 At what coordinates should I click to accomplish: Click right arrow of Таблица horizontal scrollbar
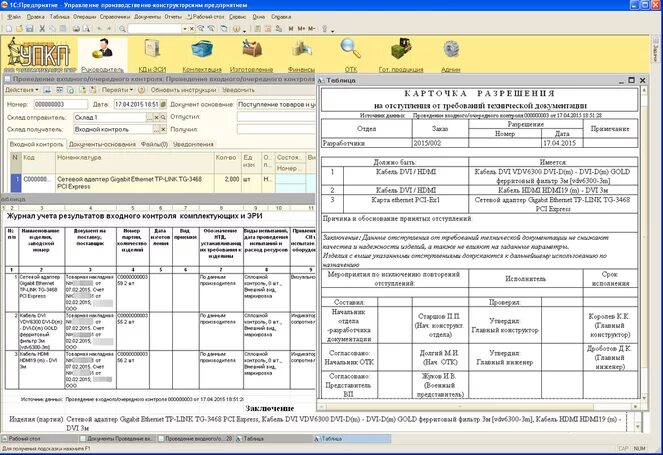[x=636, y=406]
